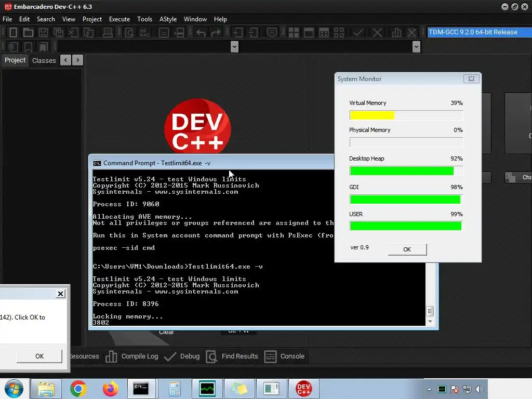
Task: Click the Save All toolbar icon
Action: pos(58,33)
